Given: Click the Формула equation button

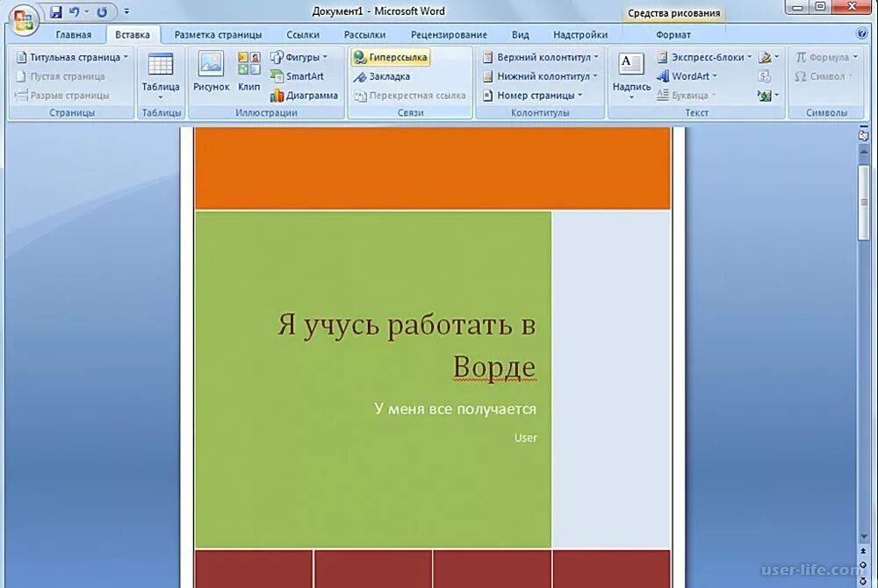Looking at the screenshot, I should (826, 57).
